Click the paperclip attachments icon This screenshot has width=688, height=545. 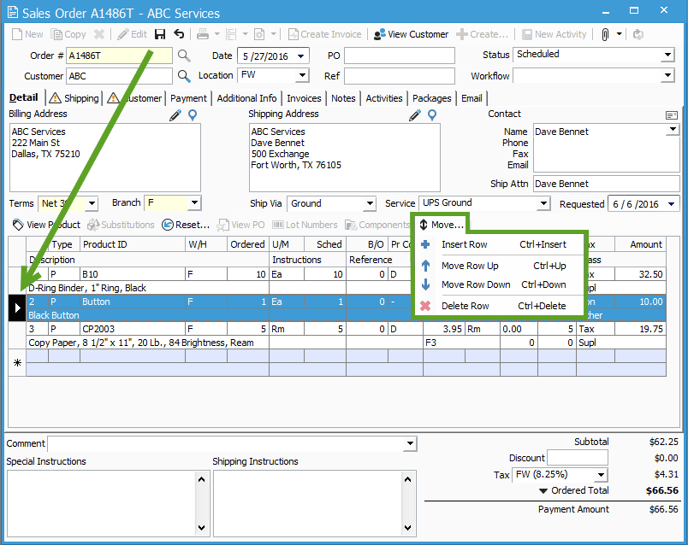pos(605,34)
